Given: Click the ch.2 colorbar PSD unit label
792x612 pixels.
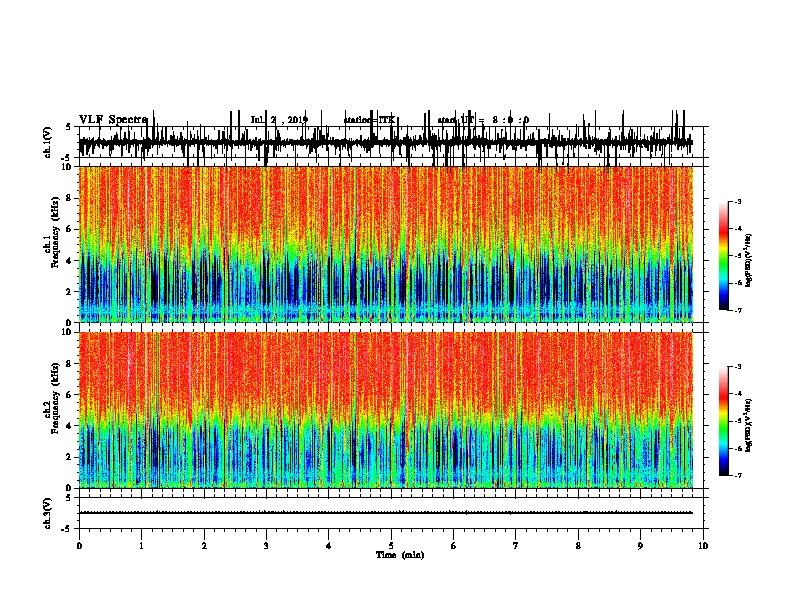Looking at the screenshot, I should tap(748, 425).
